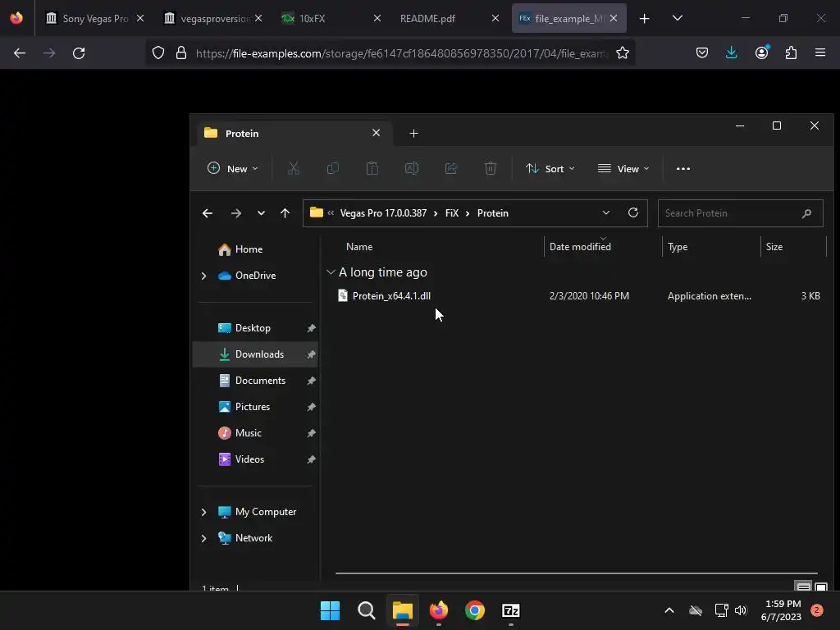Open Firefox account icon
The height and width of the screenshot is (630, 840).
[x=761, y=52]
